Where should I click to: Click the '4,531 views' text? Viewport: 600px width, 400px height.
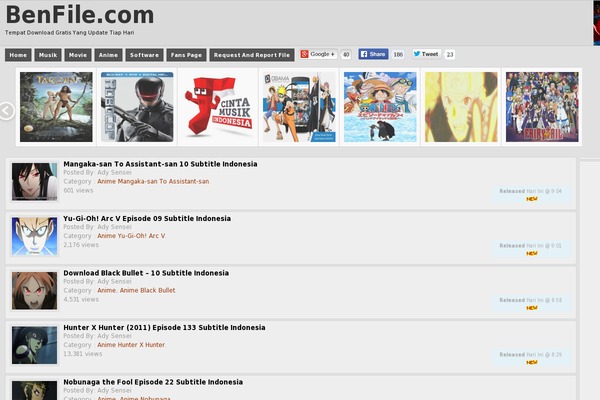click(x=81, y=299)
